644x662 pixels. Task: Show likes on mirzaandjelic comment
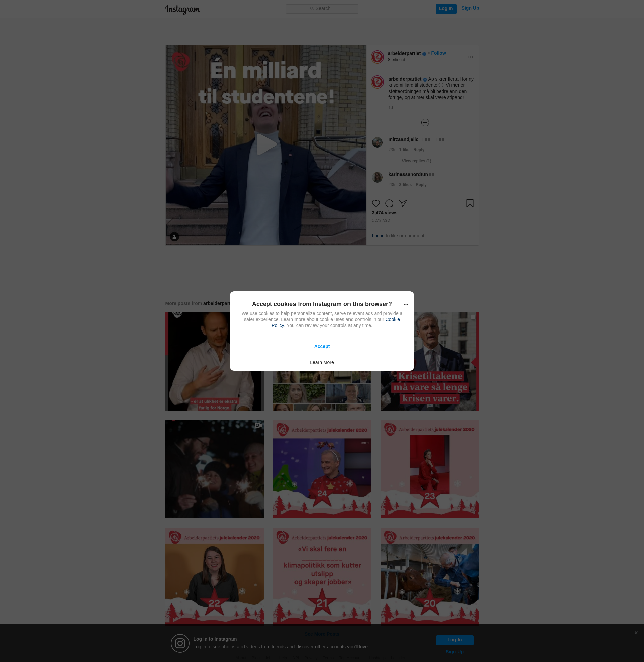click(x=404, y=150)
